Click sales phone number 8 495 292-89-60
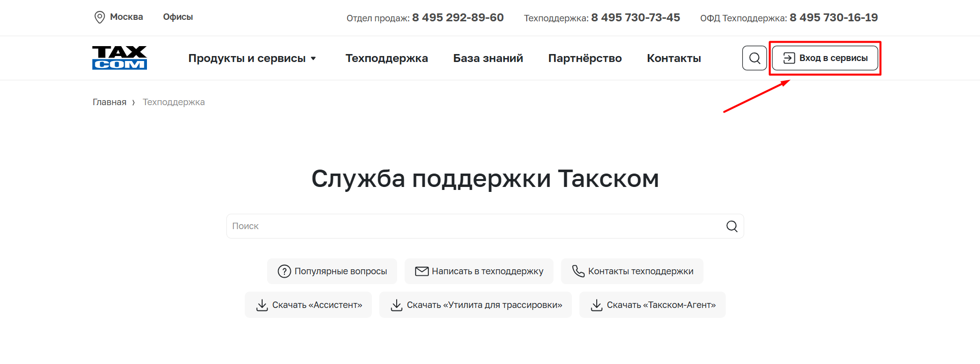 pos(458,17)
